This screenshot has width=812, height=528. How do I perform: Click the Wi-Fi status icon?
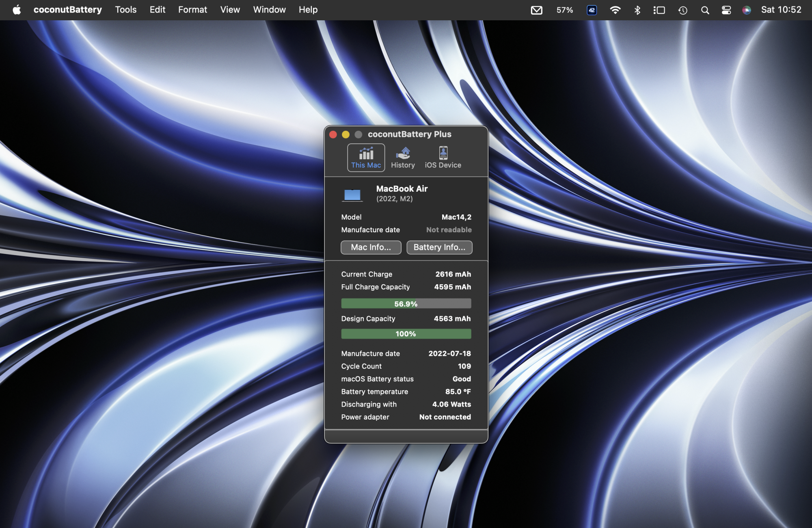click(615, 10)
